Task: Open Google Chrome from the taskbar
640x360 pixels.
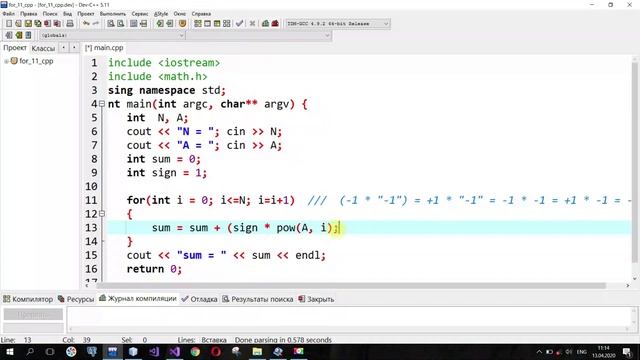Action: 196,351
